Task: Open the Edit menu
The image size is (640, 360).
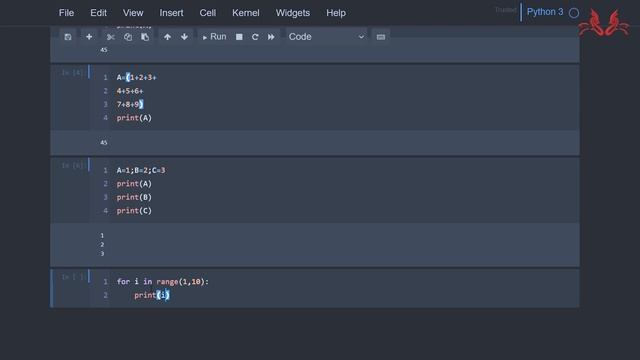Action: pyautogui.click(x=98, y=13)
